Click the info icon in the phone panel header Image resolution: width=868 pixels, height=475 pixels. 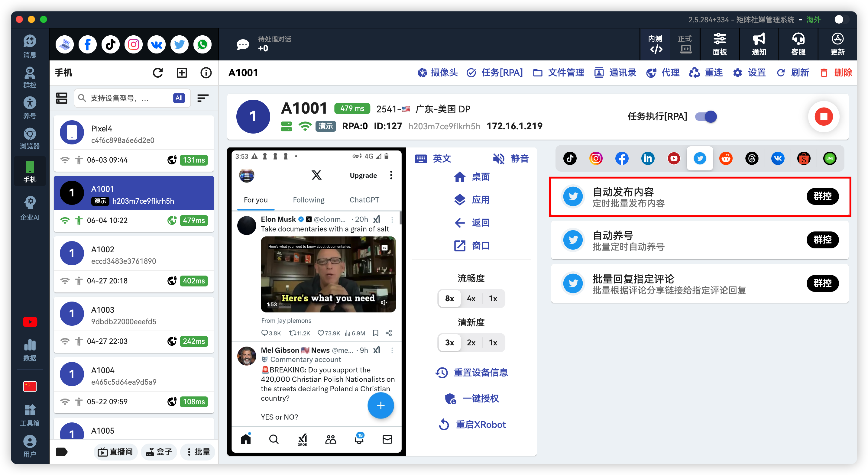206,73
